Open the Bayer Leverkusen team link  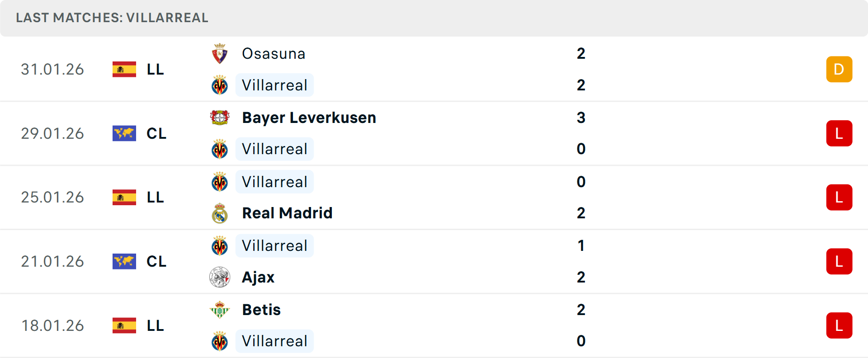[x=309, y=118]
